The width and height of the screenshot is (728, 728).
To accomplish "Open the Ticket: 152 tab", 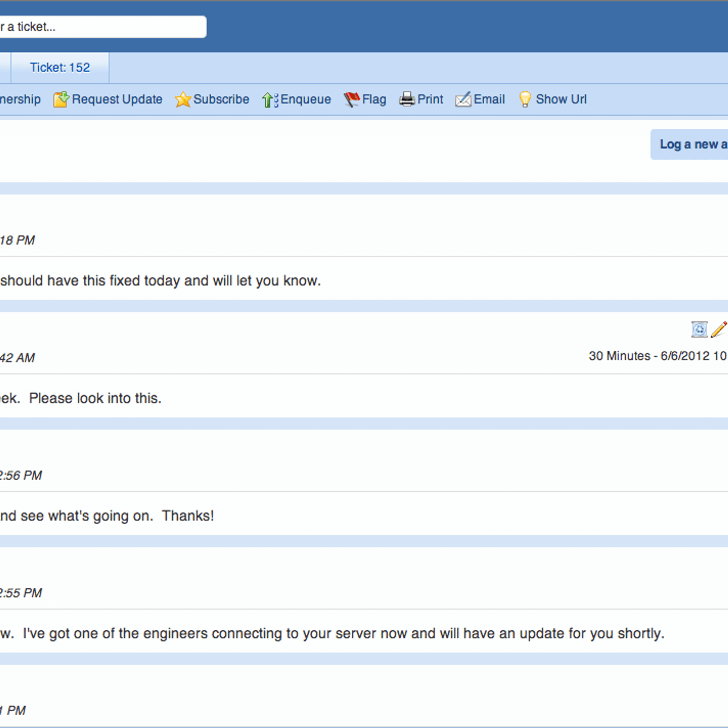I will (x=60, y=68).
